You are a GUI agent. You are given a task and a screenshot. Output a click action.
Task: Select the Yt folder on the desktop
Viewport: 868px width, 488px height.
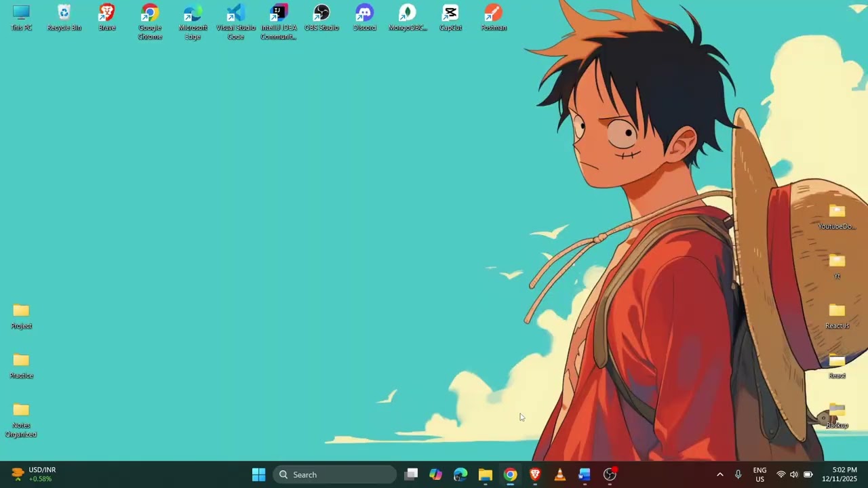pyautogui.click(x=837, y=267)
